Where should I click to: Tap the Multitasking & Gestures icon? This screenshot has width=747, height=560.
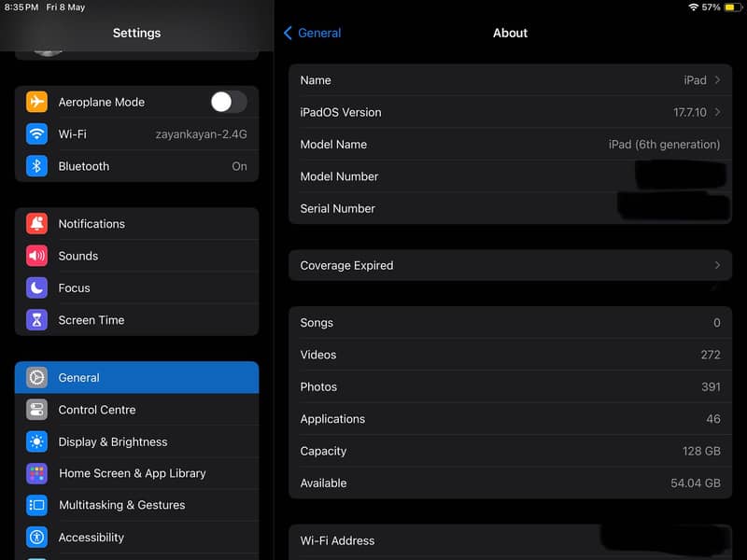36,505
